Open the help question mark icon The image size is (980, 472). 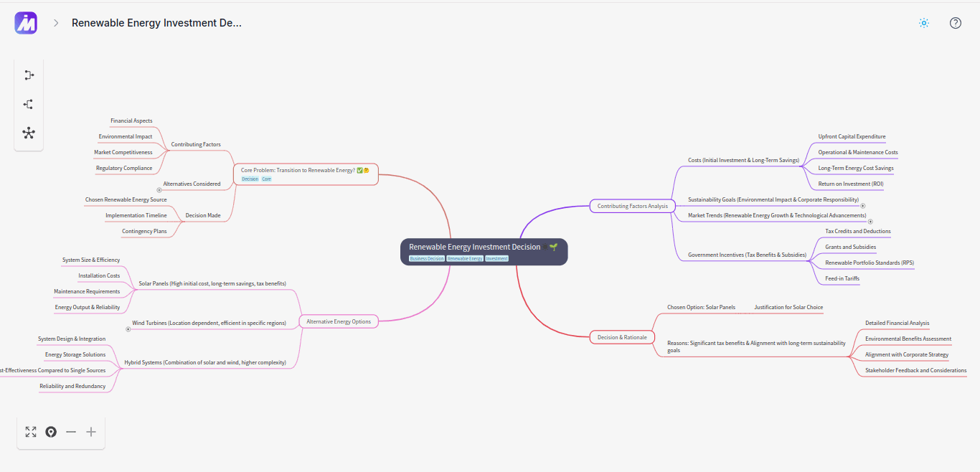click(x=956, y=23)
